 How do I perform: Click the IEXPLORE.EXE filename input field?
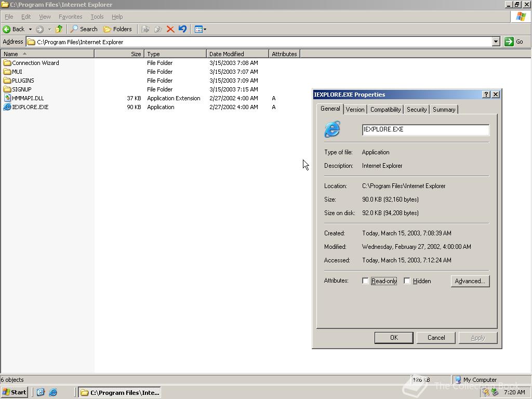click(x=426, y=129)
